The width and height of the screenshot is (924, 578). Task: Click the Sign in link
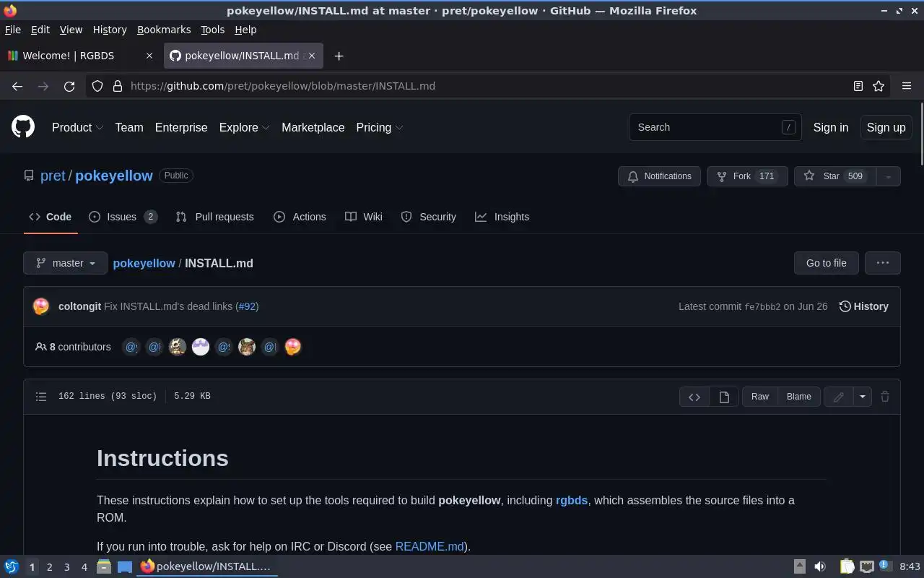[x=831, y=127]
